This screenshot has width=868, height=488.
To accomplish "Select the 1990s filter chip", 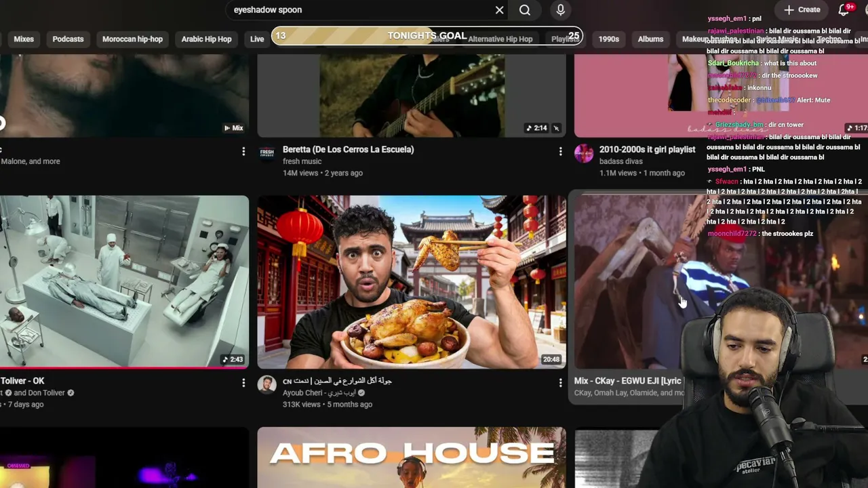I will click(608, 39).
